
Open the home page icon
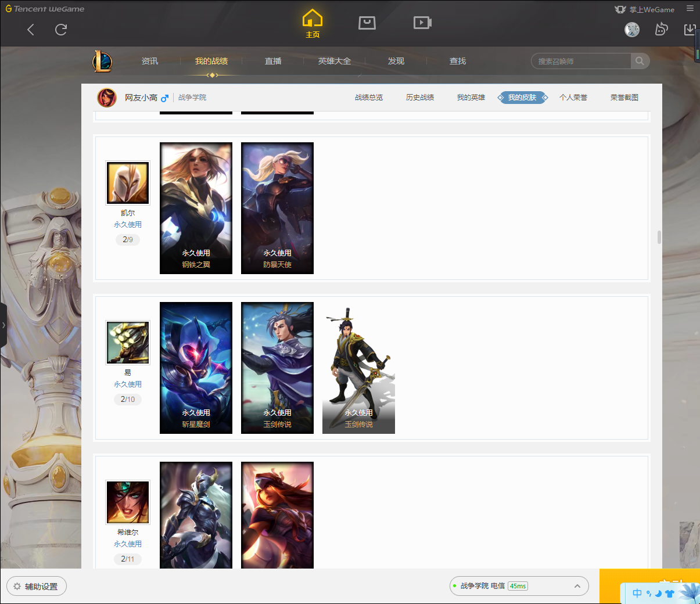click(x=313, y=23)
